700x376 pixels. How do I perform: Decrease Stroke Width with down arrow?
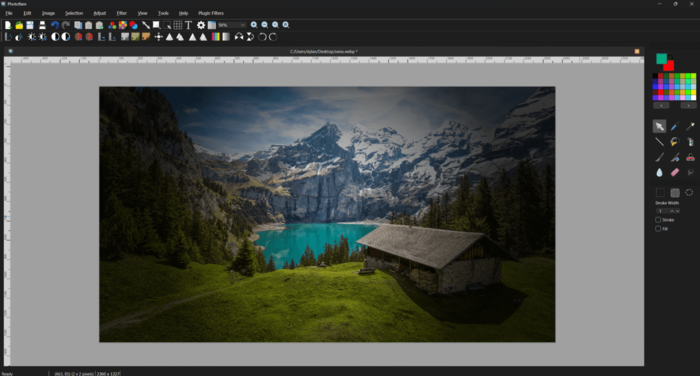click(677, 211)
